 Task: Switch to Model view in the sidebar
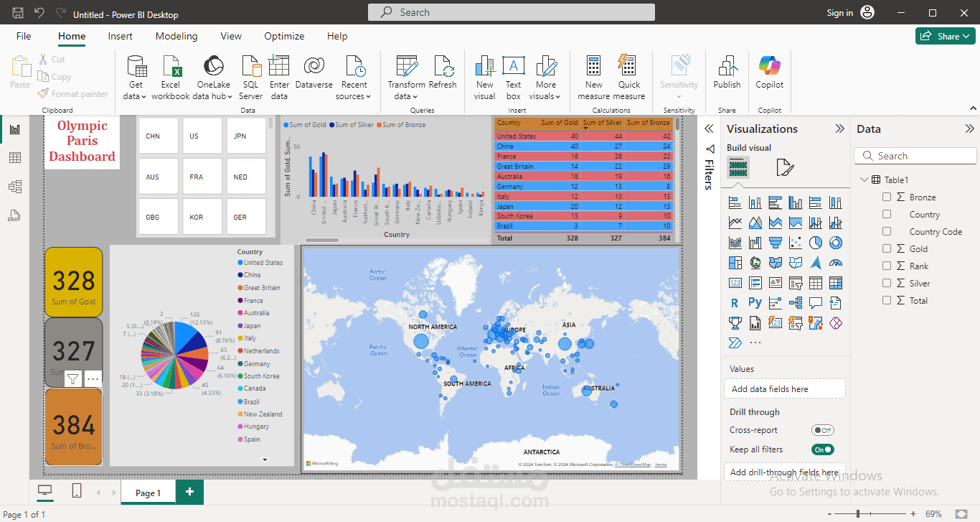click(x=16, y=186)
